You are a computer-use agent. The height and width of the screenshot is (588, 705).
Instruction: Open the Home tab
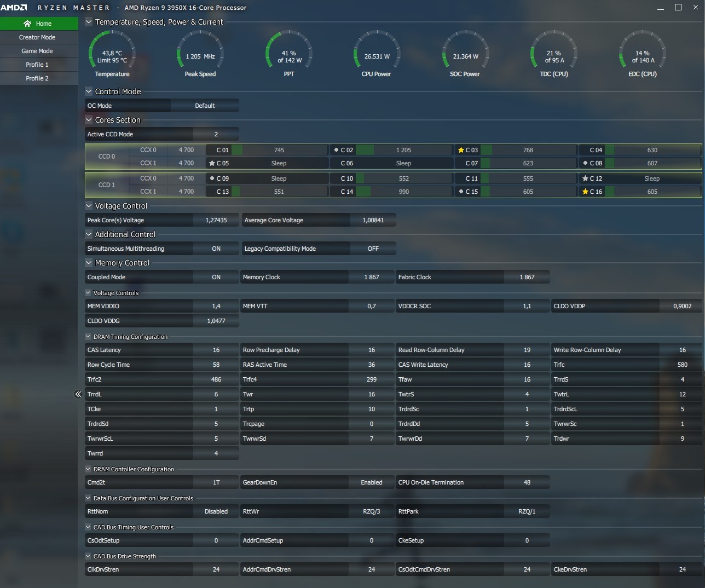(39, 24)
